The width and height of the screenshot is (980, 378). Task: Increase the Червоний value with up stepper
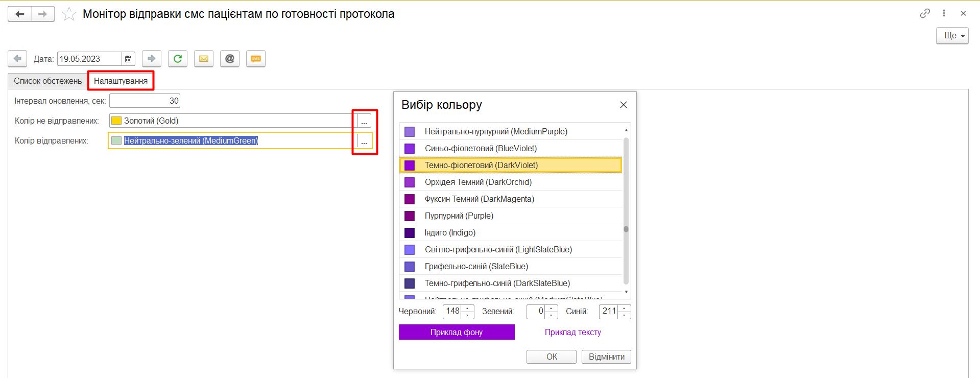pos(467,309)
